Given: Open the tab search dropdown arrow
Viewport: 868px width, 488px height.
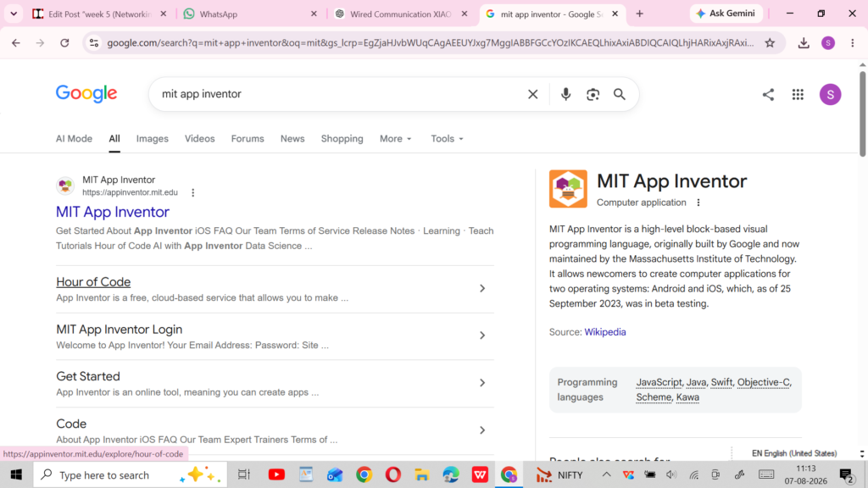Looking at the screenshot, I should (x=14, y=14).
